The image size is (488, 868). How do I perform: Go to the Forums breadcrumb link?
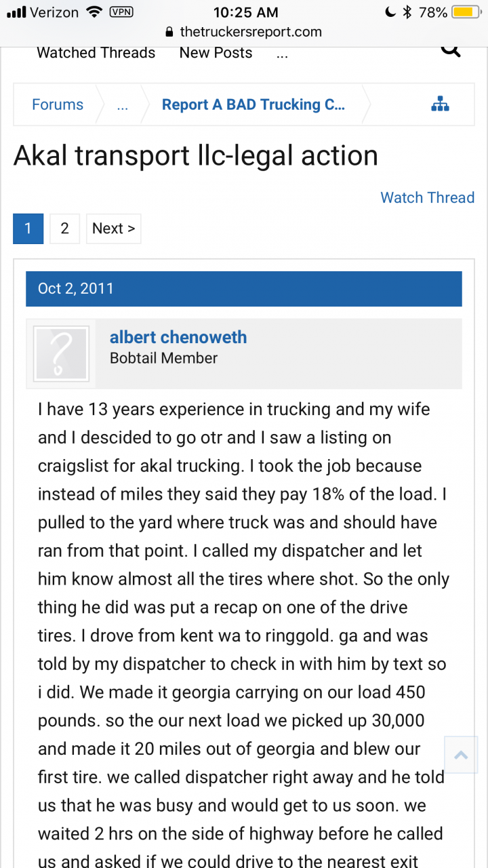(x=58, y=104)
